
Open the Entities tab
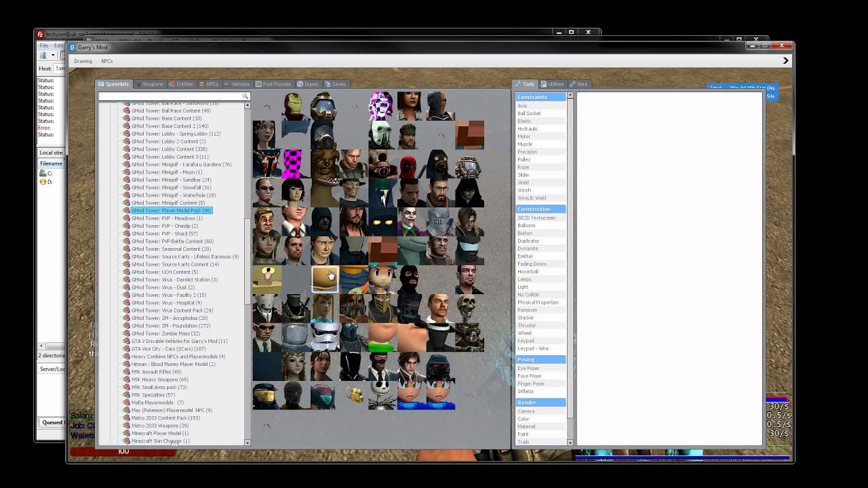pyautogui.click(x=181, y=84)
